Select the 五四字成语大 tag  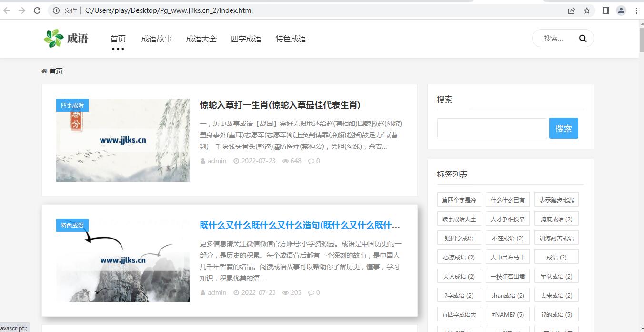(459, 314)
